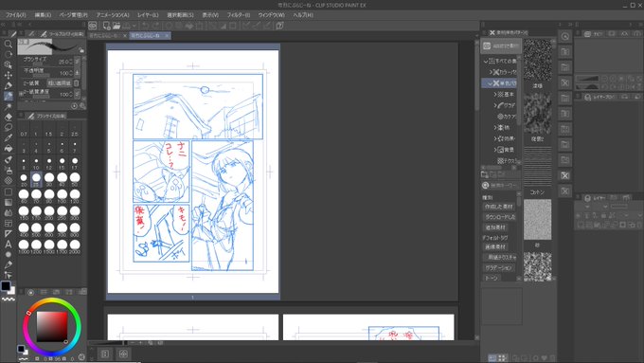Click the black main color swatch
The height and width of the screenshot is (363, 644).
click(x=6, y=286)
